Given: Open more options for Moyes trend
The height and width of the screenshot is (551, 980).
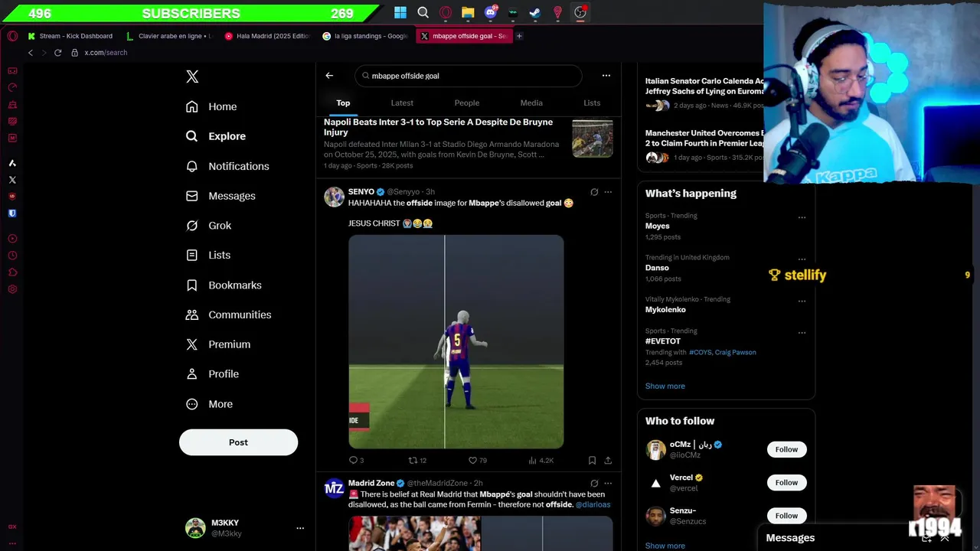Looking at the screenshot, I should tap(802, 217).
